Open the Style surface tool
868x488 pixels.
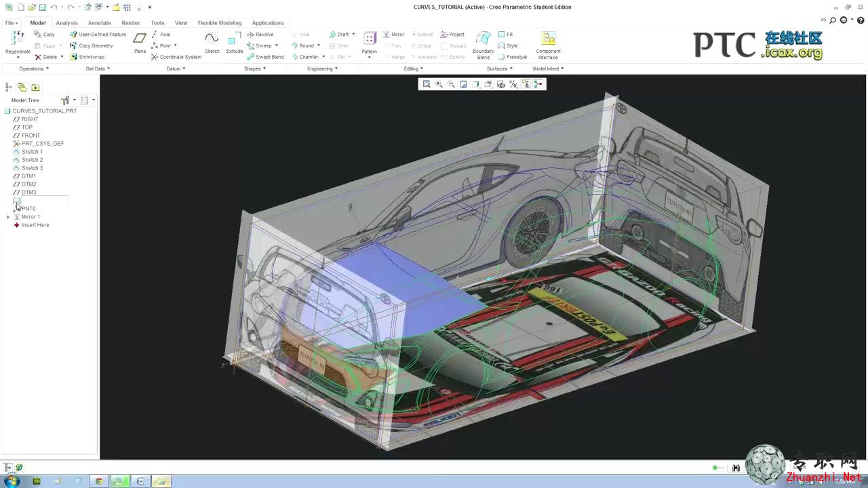pyautogui.click(x=507, y=46)
